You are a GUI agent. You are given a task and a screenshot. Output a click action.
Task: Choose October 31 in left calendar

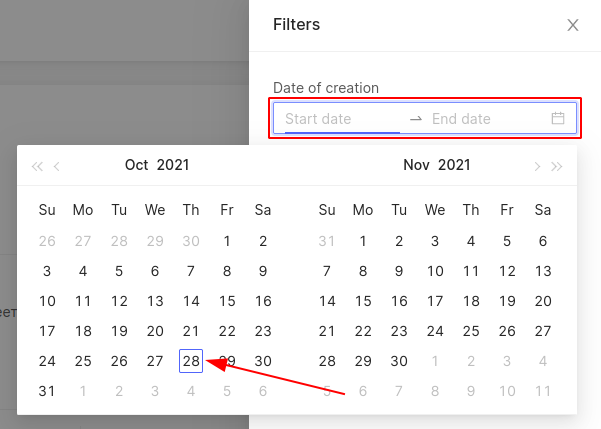47,391
